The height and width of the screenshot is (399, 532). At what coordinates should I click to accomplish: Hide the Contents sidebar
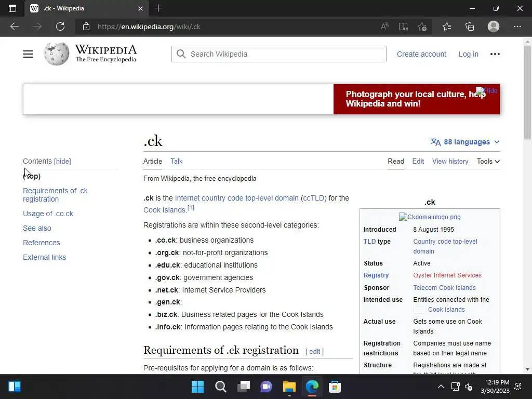pos(62,161)
